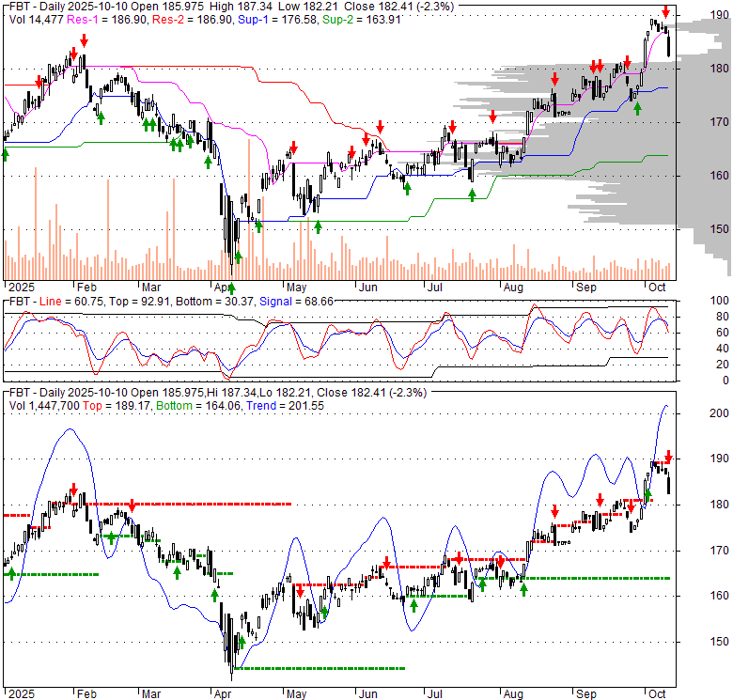The width and height of the screenshot is (733, 700).
Task: Select the Sup-2 = 163.91 label
Action: click(x=362, y=20)
